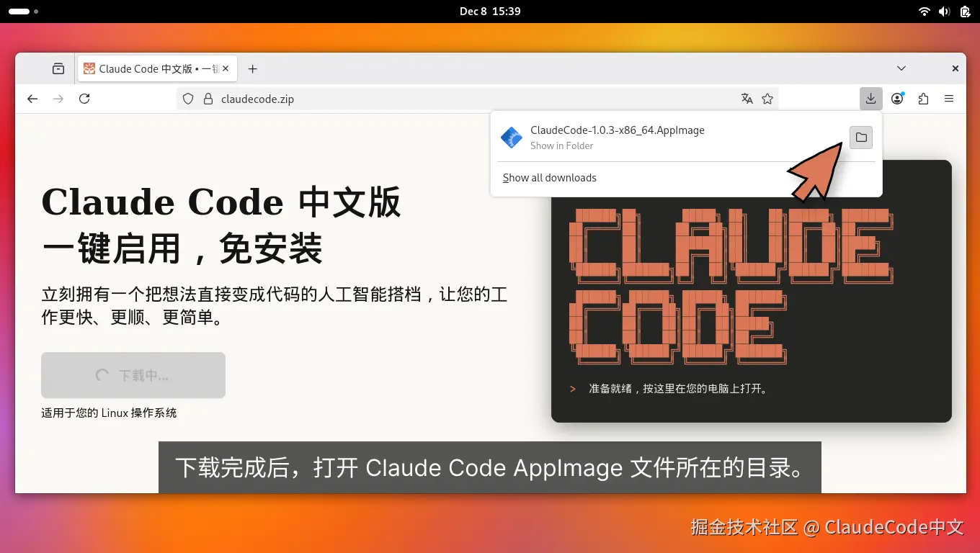Click the site security padlock icon

point(208,99)
